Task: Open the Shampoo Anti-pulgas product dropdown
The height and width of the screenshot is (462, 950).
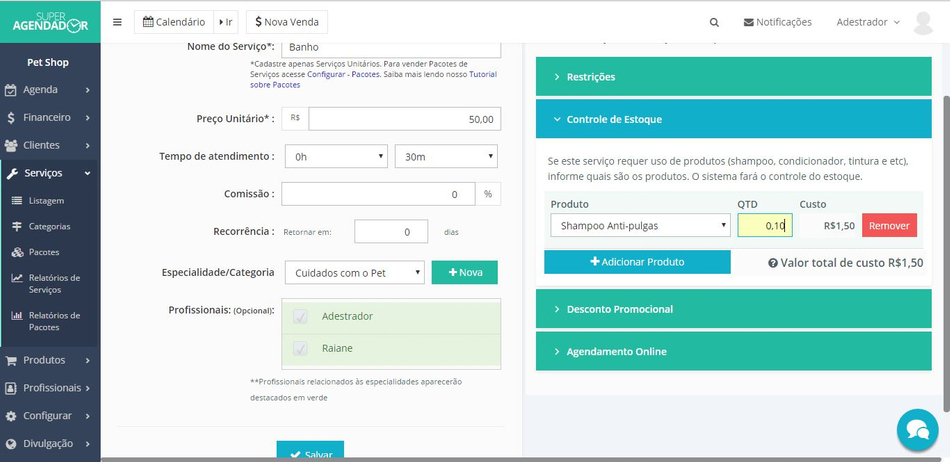Action: [640, 226]
